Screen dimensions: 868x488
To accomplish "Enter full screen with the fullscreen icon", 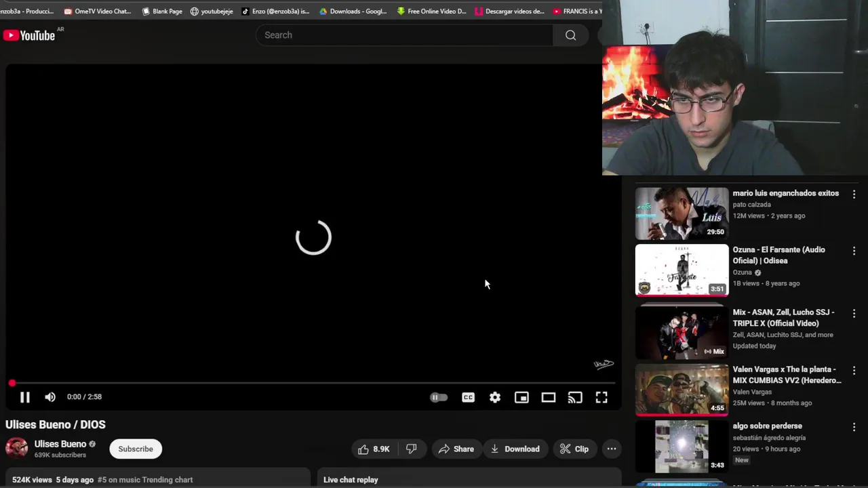I will (601, 397).
